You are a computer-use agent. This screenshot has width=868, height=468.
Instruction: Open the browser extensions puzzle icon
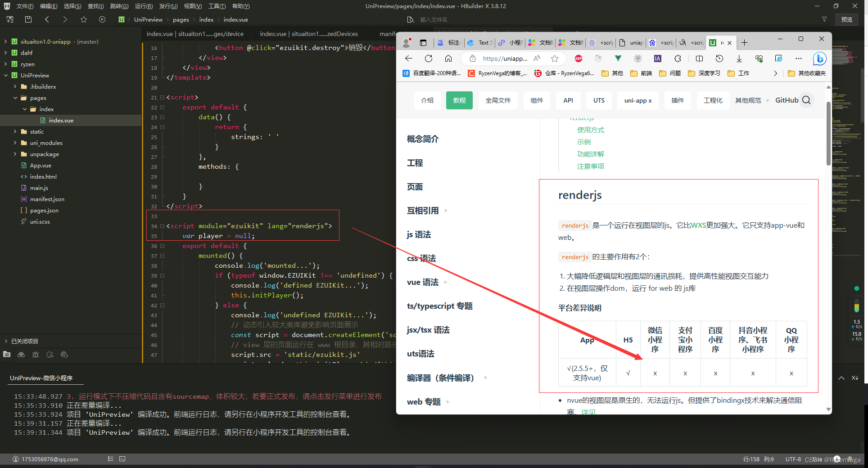pos(678,58)
